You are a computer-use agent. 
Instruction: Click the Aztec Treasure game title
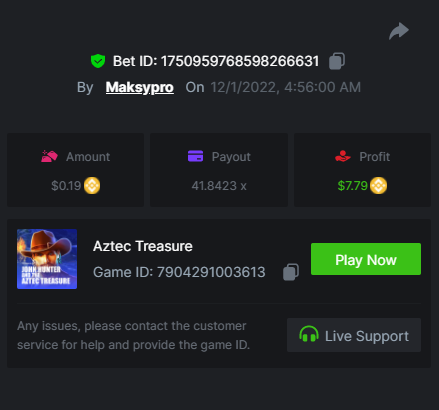(x=143, y=246)
